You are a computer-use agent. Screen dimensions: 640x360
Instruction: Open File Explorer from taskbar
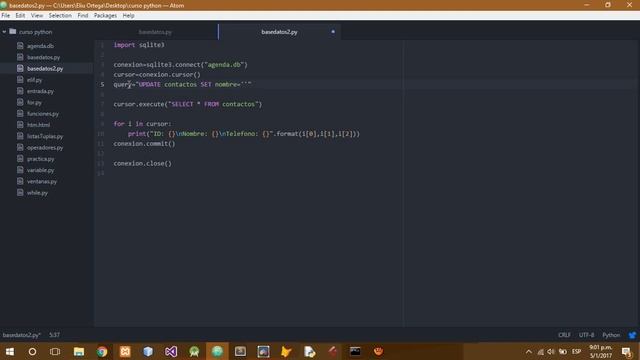tap(79, 351)
